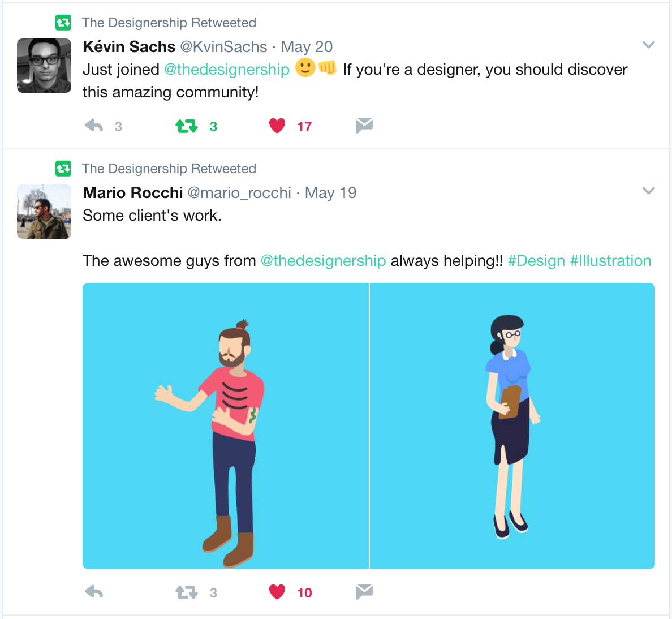Open the options menu on Kévin's tweet
This screenshot has height=619, width=672.
coord(648,44)
